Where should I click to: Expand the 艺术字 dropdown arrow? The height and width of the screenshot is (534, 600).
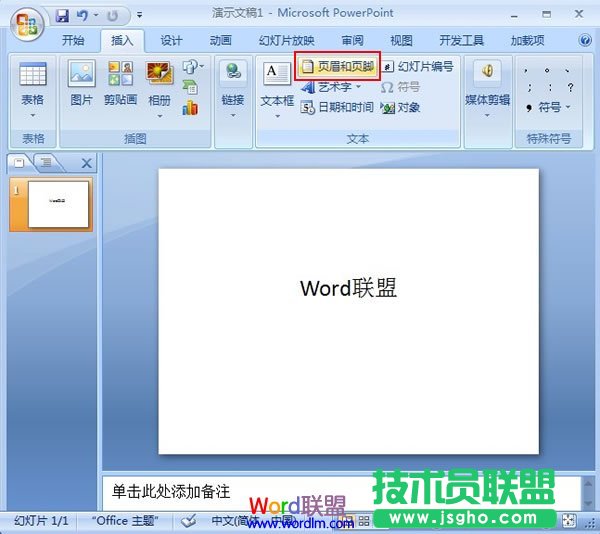click(358, 87)
